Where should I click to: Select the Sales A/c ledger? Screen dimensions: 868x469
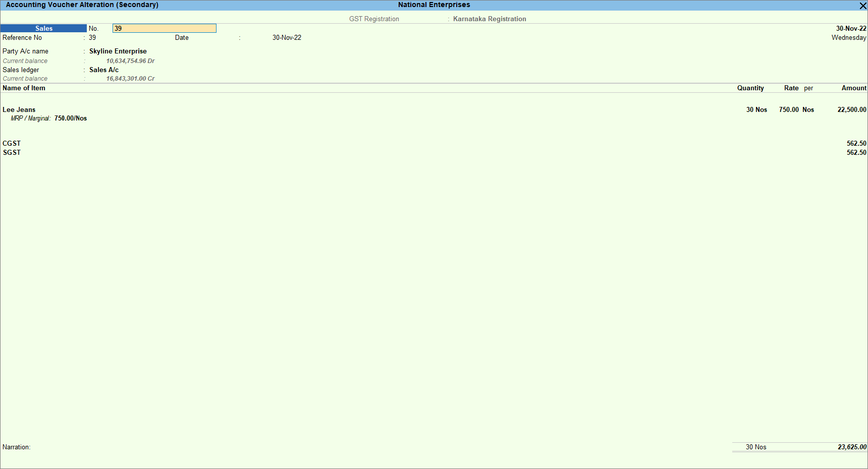(x=104, y=70)
